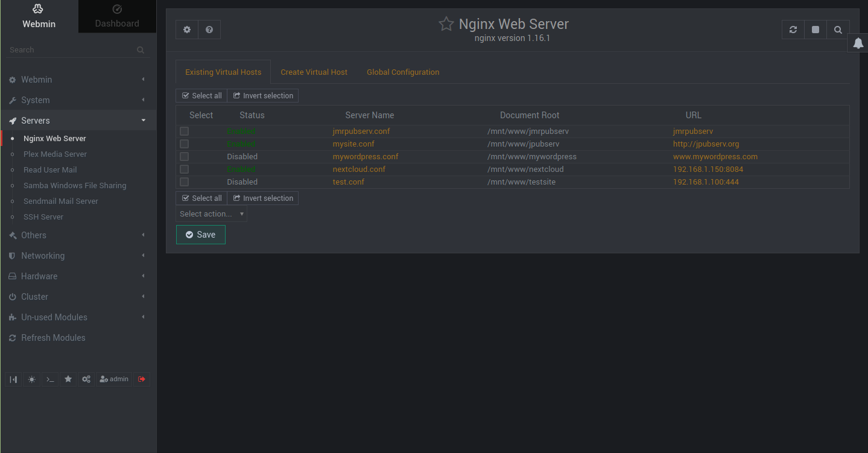Visit 192.168.1.100:444 URL link

(706, 182)
